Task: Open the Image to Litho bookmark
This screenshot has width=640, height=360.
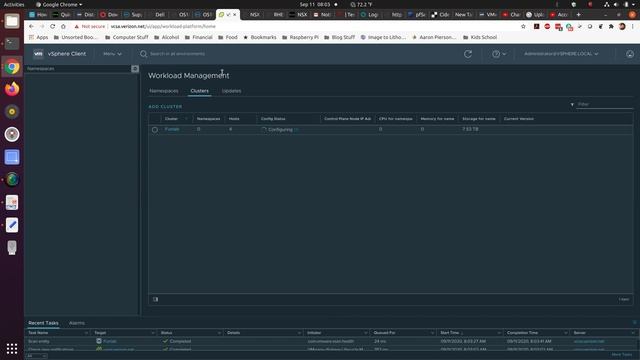Action: [x=383, y=37]
